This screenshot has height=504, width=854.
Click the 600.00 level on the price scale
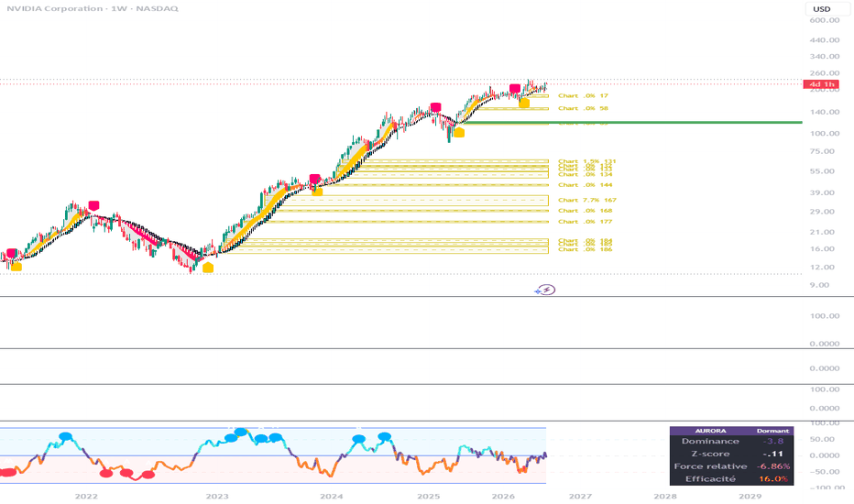point(824,20)
